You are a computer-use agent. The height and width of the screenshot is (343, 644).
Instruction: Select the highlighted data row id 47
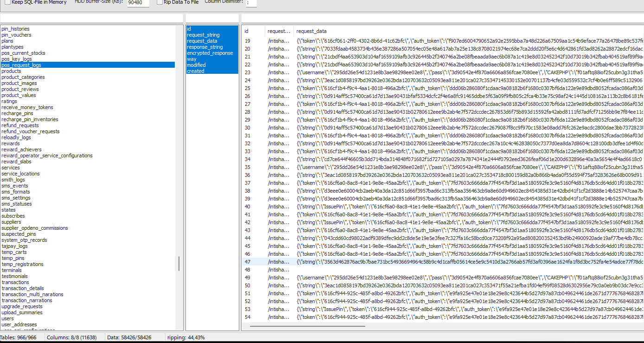pyautogui.click(x=442, y=262)
